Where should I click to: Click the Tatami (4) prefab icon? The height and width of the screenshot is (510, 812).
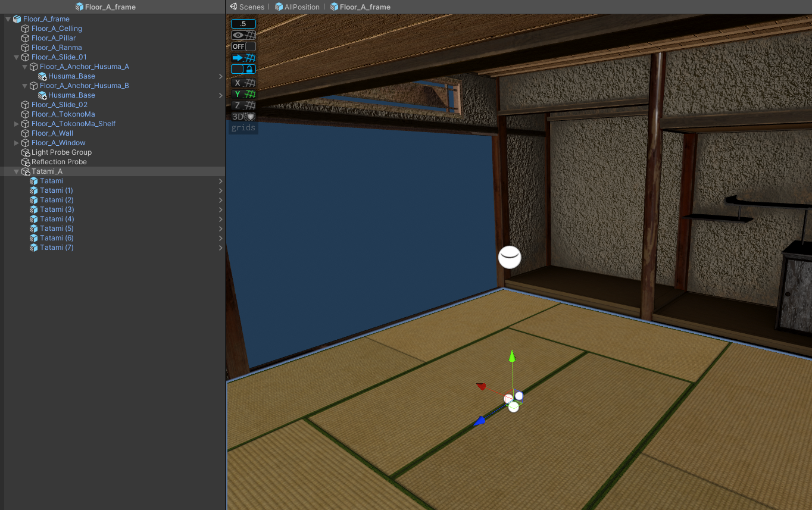point(34,219)
